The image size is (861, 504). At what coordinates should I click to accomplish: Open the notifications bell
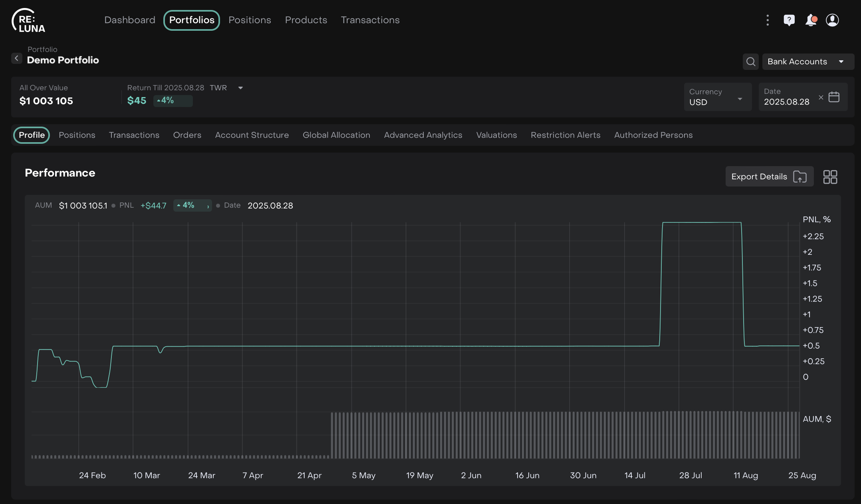[811, 20]
